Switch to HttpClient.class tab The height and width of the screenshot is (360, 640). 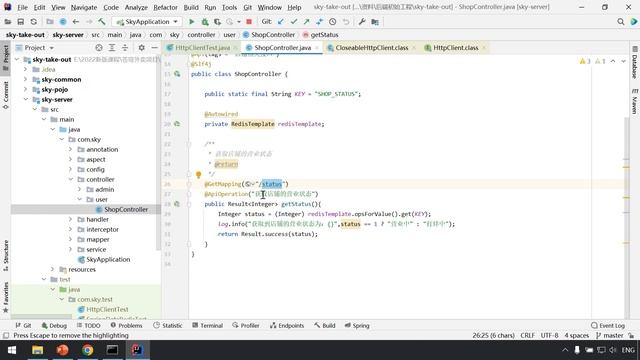455,48
